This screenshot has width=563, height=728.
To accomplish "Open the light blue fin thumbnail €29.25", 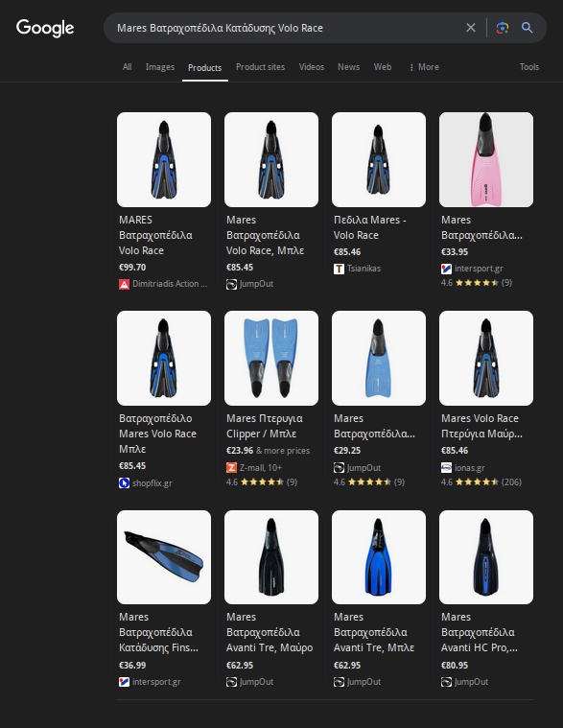I will click(379, 358).
